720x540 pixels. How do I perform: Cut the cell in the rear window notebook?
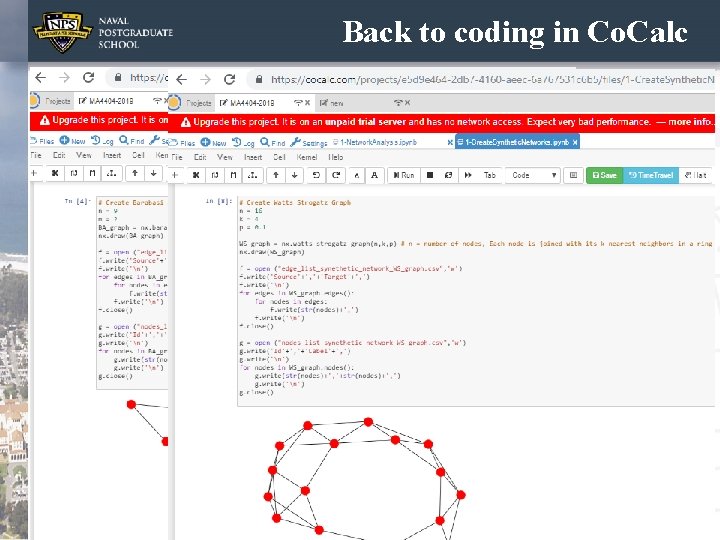click(x=55, y=173)
